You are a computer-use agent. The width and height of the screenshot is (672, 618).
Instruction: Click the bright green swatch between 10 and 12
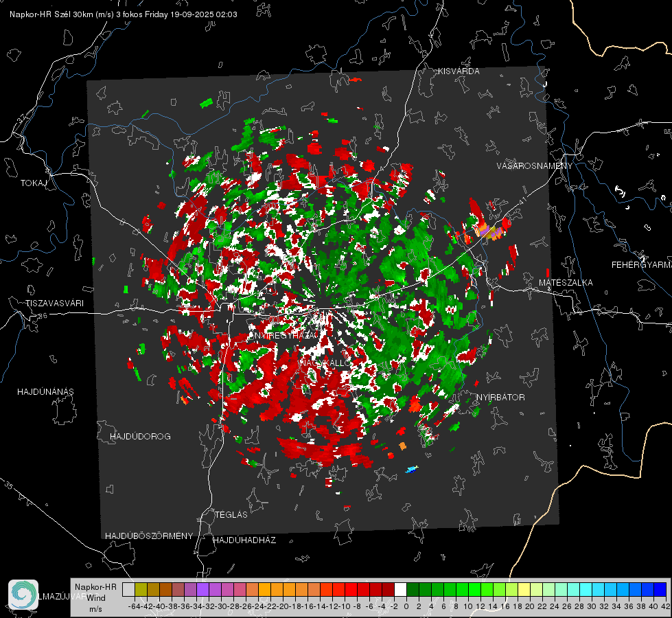(474, 589)
